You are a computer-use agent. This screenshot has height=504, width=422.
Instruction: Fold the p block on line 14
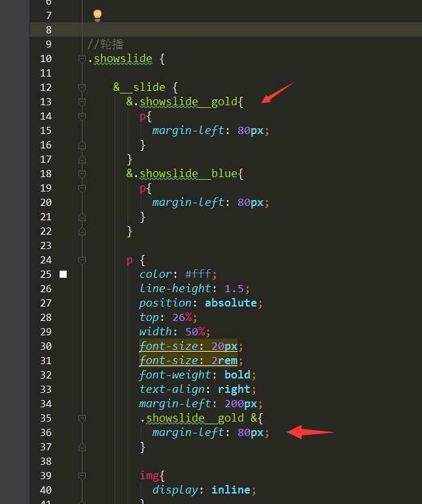tap(82, 116)
